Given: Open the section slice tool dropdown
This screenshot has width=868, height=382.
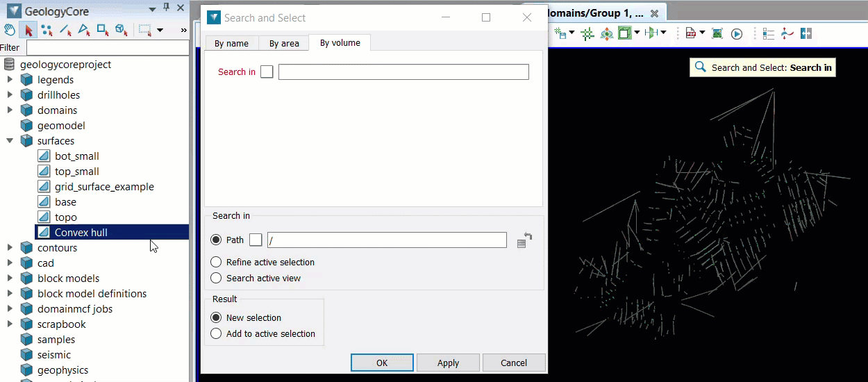Looking at the screenshot, I should [x=664, y=33].
